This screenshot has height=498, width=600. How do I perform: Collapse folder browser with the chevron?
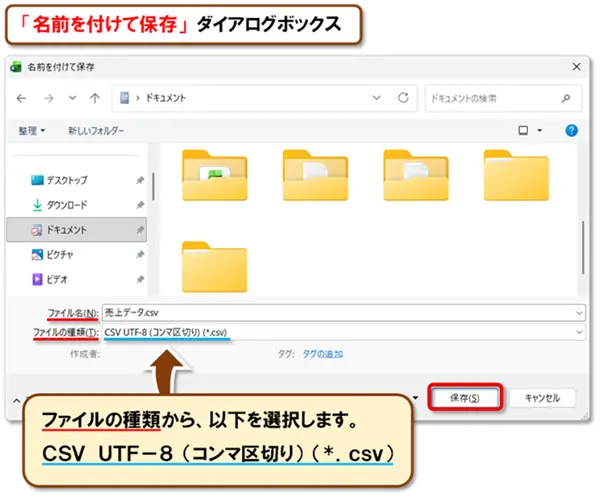17,401
